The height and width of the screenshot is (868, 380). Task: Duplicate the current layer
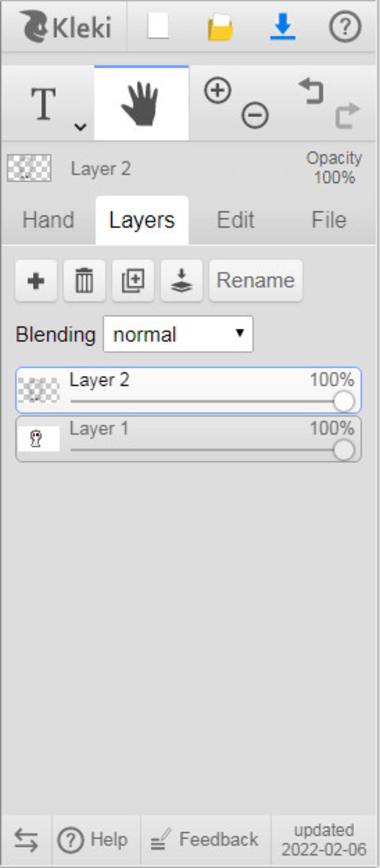pos(133,281)
